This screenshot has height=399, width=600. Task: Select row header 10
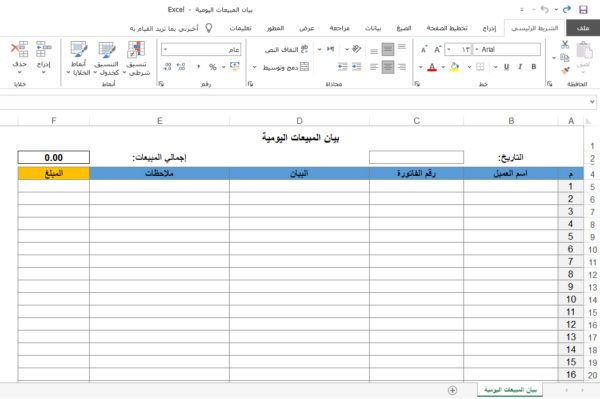coord(592,250)
